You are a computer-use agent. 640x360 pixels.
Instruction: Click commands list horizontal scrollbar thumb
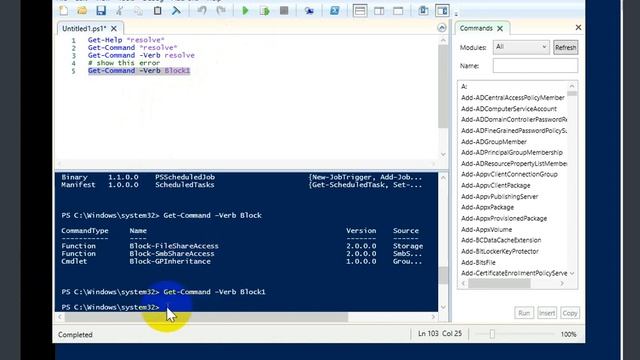point(499,283)
